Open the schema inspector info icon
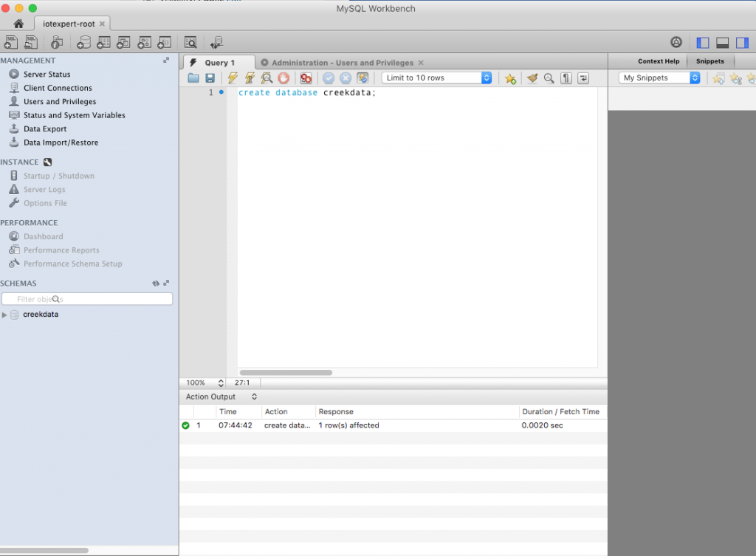 57,42
